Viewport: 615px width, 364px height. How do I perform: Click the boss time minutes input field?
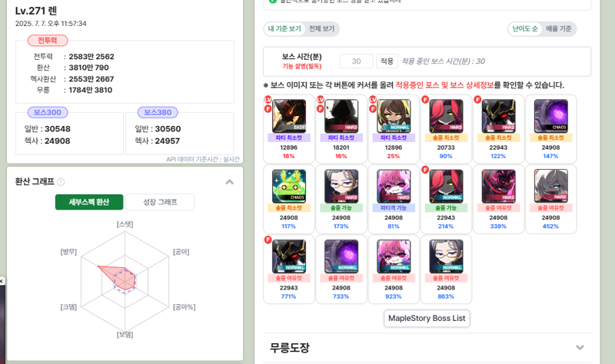pos(356,61)
